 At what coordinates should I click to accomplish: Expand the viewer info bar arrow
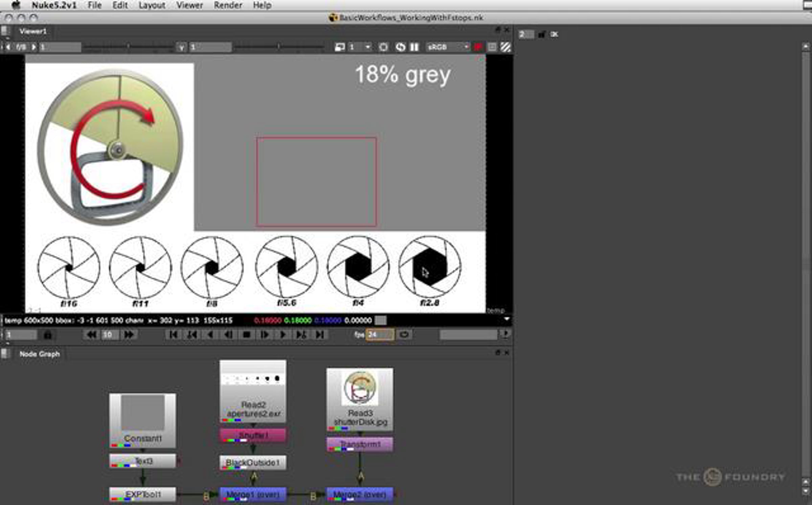506,319
